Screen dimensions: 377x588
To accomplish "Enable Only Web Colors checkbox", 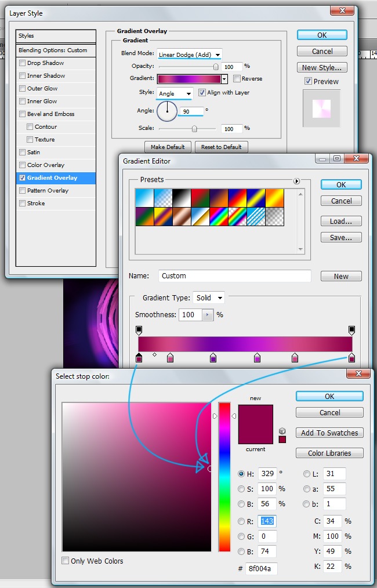I will pyautogui.click(x=66, y=561).
